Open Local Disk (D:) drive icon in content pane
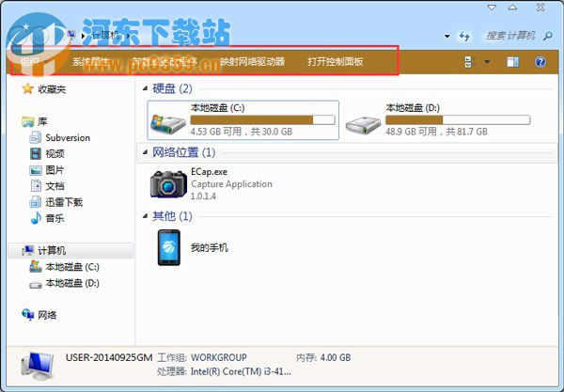This screenshot has height=392, width=564. point(363,125)
